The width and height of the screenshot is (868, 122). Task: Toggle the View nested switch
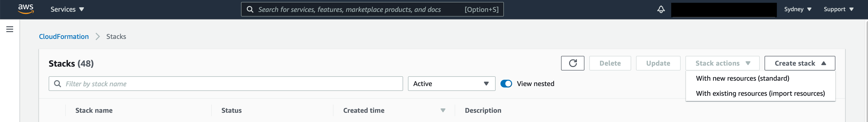pos(506,84)
